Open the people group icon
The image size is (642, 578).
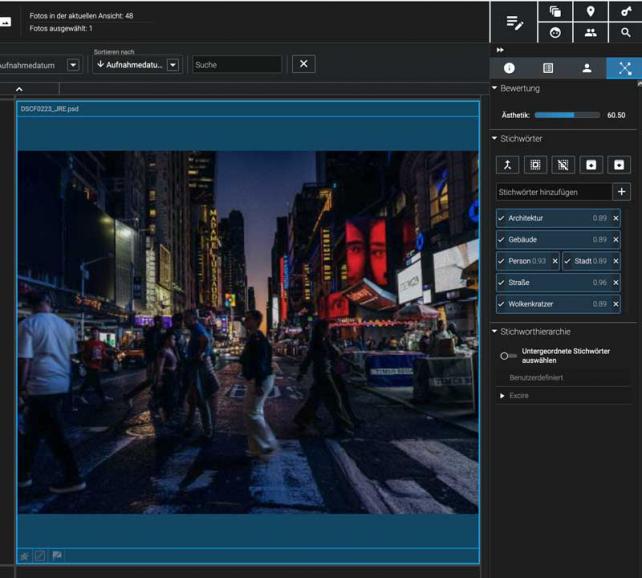click(590, 33)
